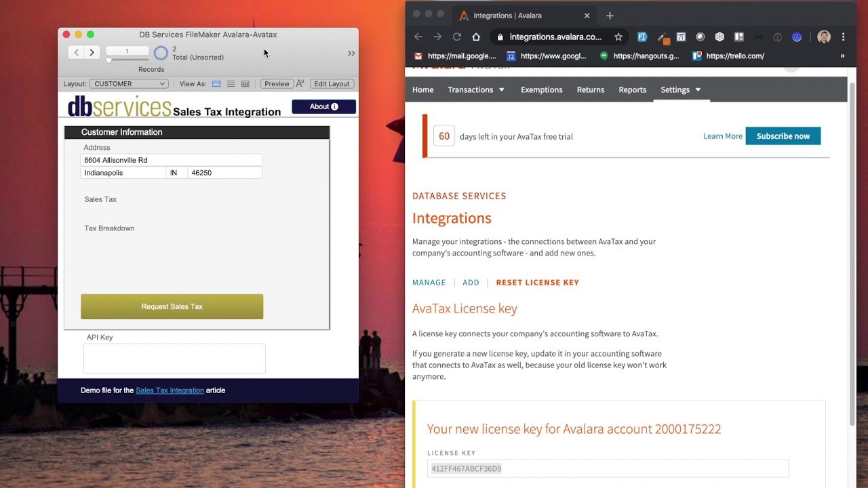Show more toolbar items chevron in FileMaker
The width and height of the screenshot is (868, 488).
click(351, 53)
